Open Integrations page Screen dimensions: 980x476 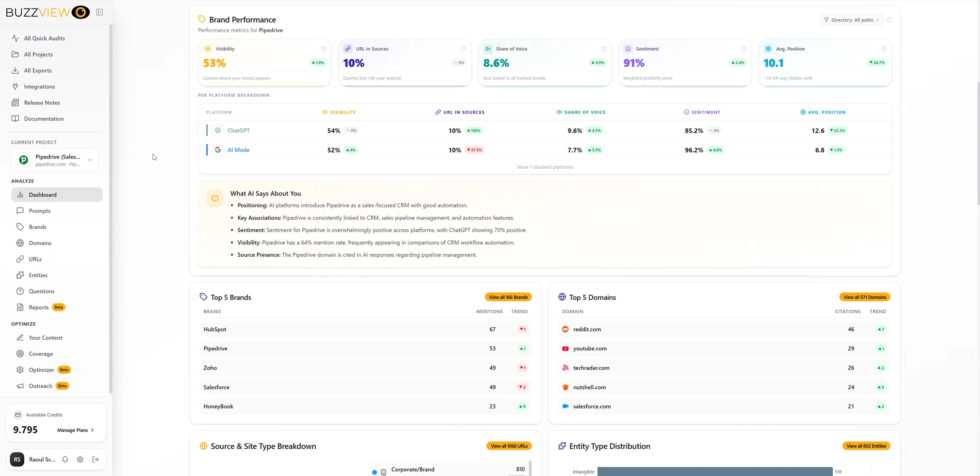(x=57, y=87)
